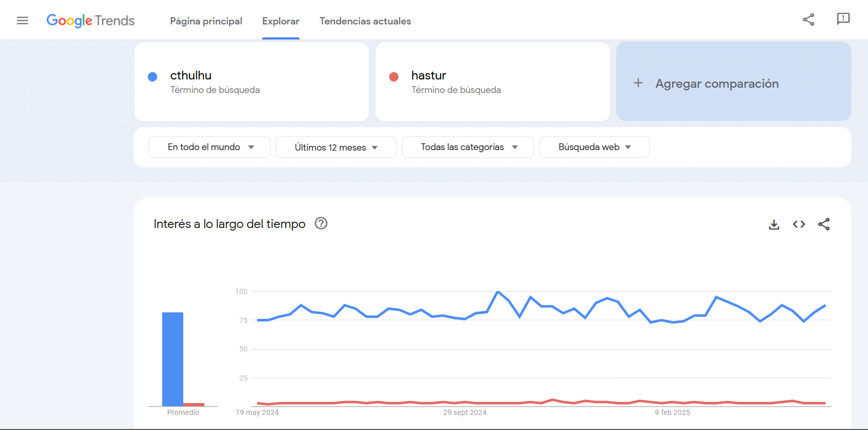Go to the Página principal tab
The width and height of the screenshot is (868, 430).
[x=206, y=21]
